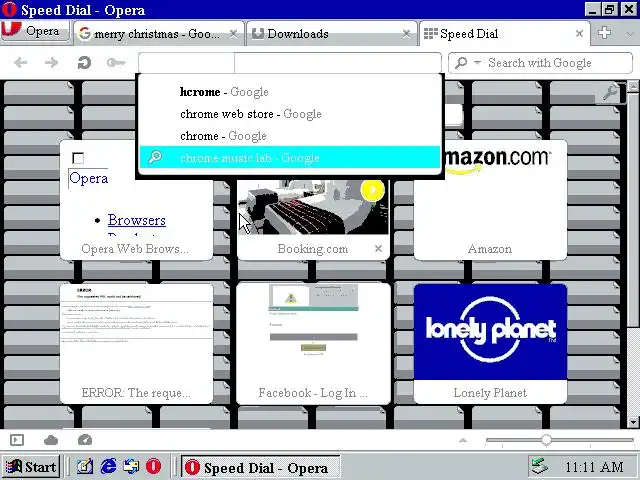Click the scrollbar up arrow
Viewport: 640px width, 480px height.
[x=633, y=86]
